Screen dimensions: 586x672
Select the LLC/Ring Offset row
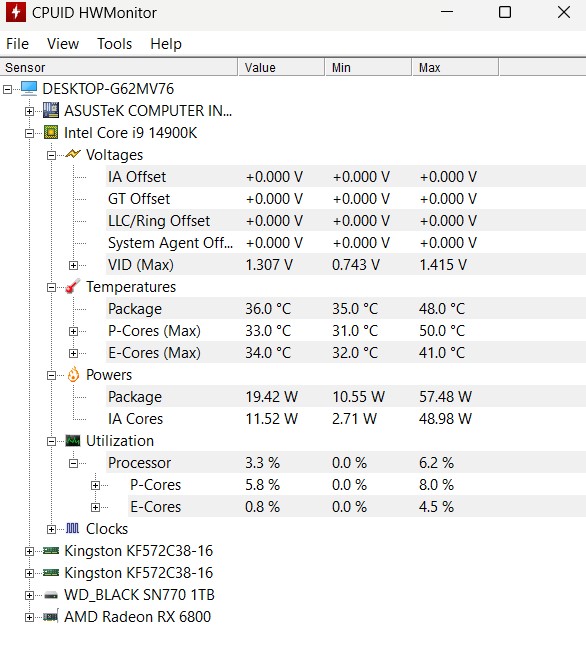(346, 221)
